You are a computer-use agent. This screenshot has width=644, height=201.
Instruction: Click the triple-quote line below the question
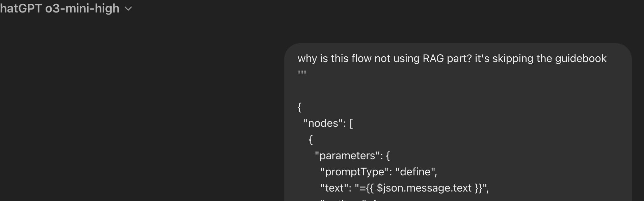click(x=302, y=73)
